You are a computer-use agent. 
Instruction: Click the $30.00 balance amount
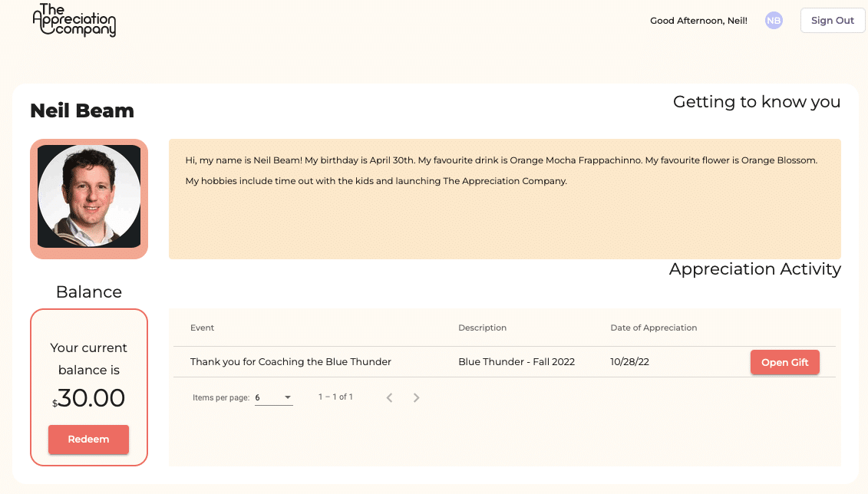[x=88, y=398]
